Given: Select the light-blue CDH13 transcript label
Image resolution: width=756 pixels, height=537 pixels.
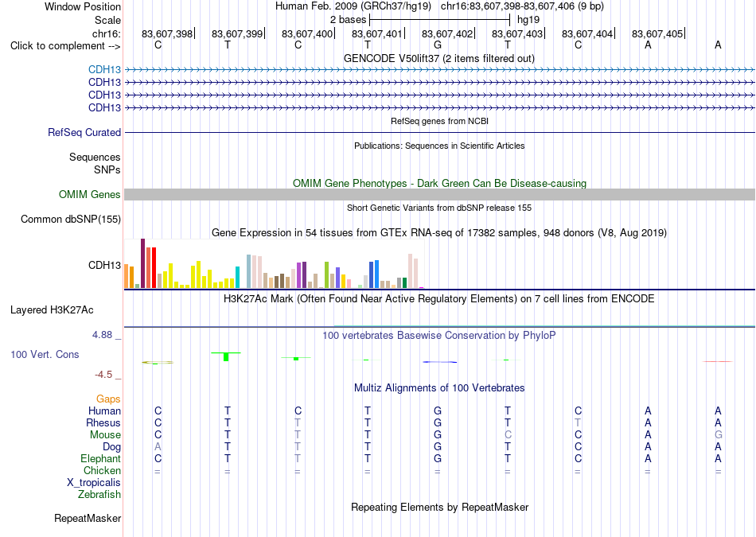Looking at the screenshot, I should point(104,70).
